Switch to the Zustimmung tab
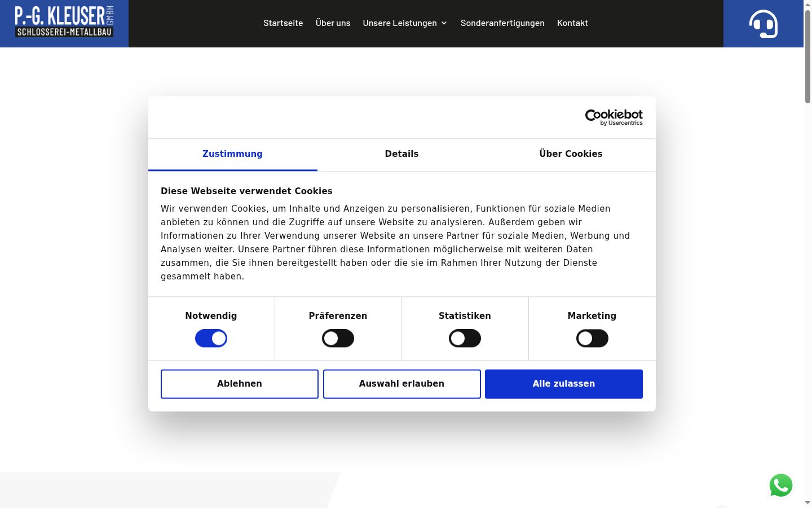The width and height of the screenshot is (812, 508). (232, 154)
